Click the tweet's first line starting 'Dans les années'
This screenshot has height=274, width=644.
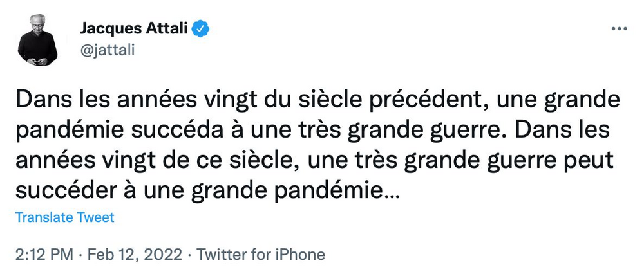pyautogui.click(x=193, y=102)
